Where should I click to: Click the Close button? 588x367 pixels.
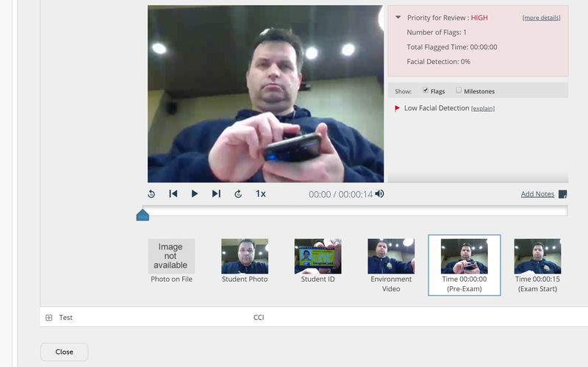click(x=64, y=352)
